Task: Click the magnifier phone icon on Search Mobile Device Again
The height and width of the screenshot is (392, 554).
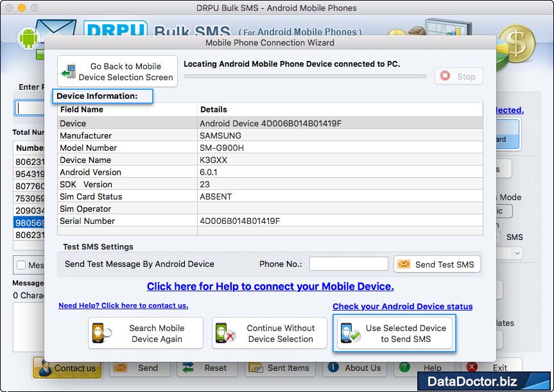Action: click(102, 333)
